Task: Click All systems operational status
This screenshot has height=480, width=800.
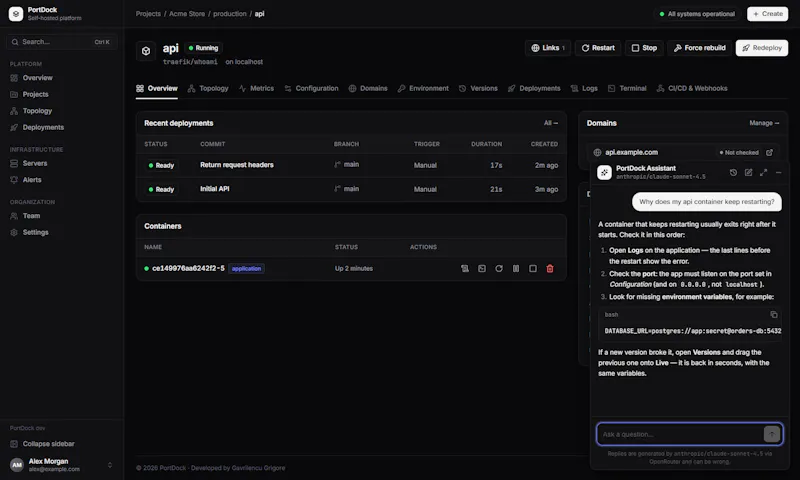Action: pyautogui.click(x=697, y=14)
